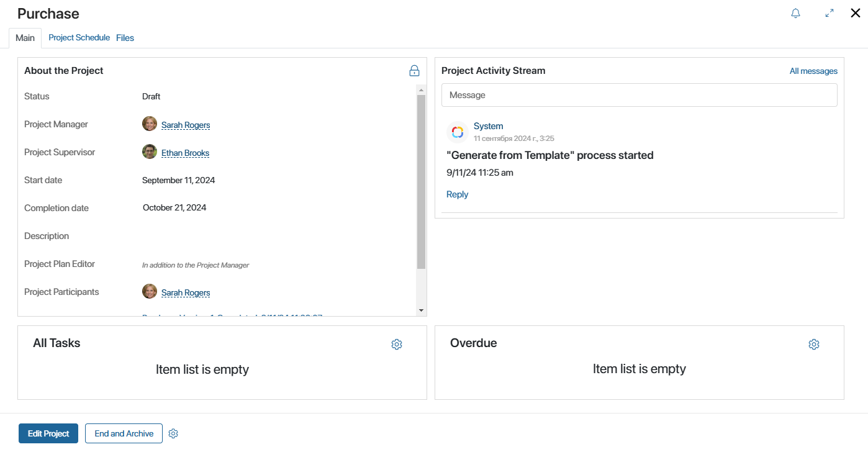Click the System avatar icon in activity stream
This screenshot has height=452, width=868.
tap(458, 132)
